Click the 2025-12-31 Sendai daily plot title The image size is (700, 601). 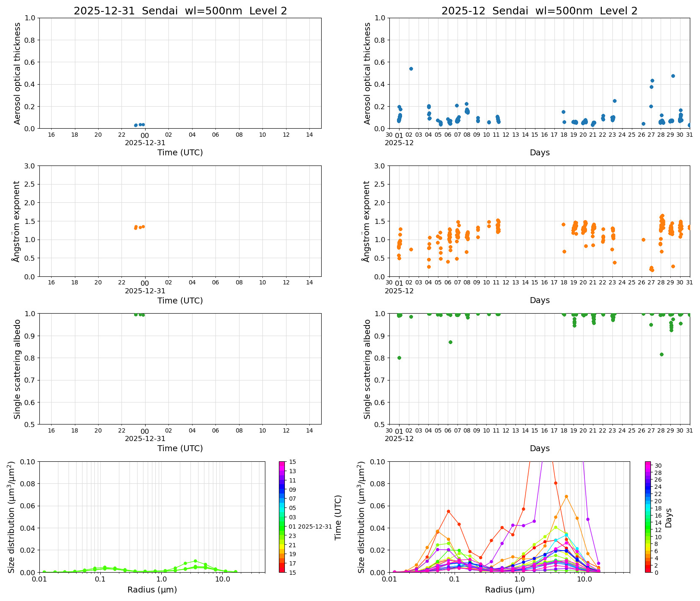point(180,11)
